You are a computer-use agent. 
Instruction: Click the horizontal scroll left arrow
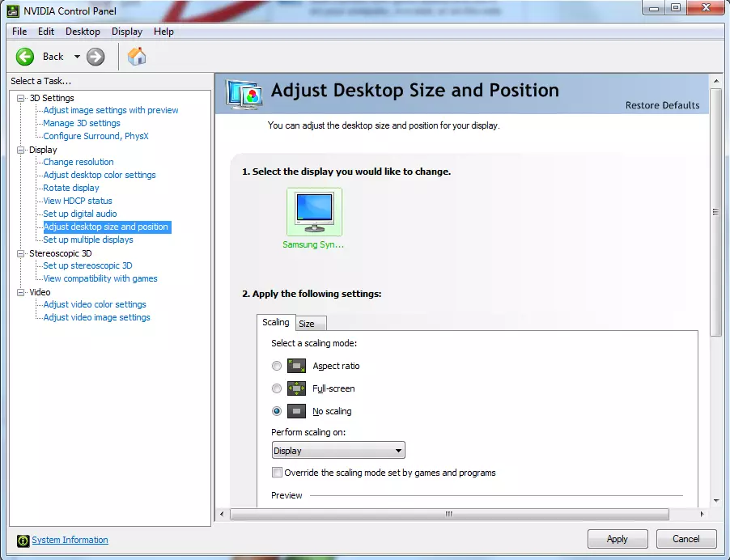[x=222, y=515]
